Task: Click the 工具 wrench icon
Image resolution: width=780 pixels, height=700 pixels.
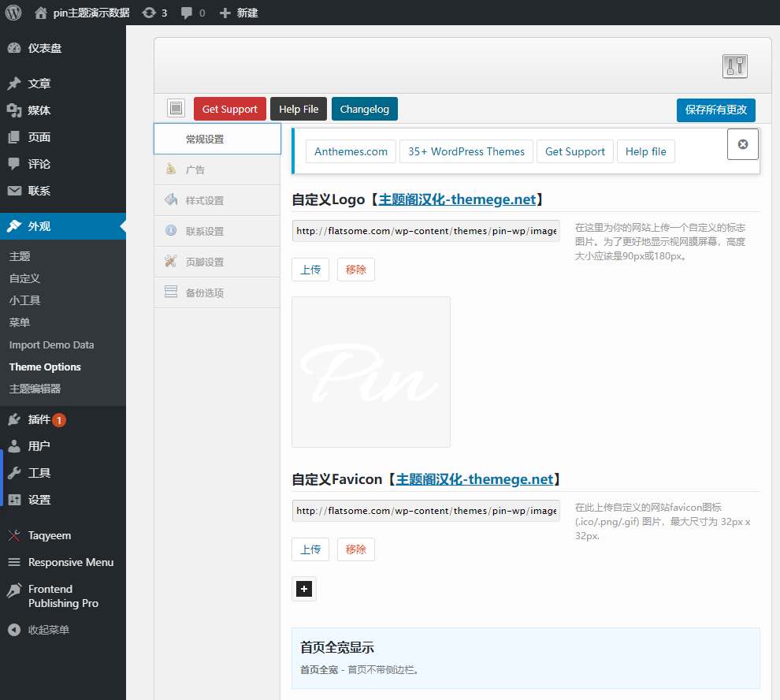Action: pyautogui.click(x=14, y=473)
